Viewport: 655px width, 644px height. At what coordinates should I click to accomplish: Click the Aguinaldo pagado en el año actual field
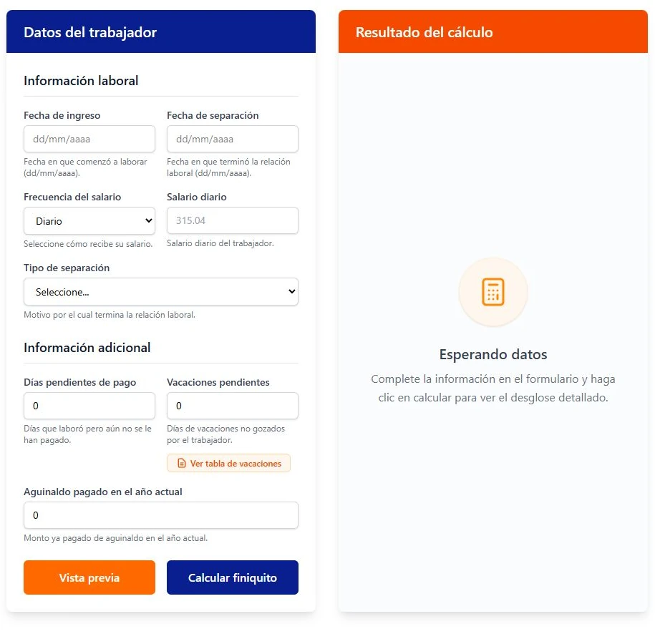click(161, 515)
